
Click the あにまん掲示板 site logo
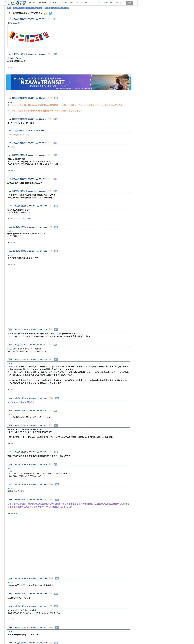(15, 3)
